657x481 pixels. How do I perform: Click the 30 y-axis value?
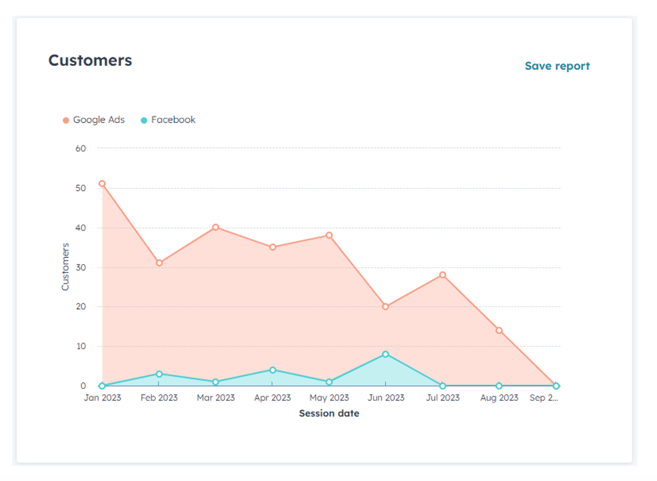point(81,267)
